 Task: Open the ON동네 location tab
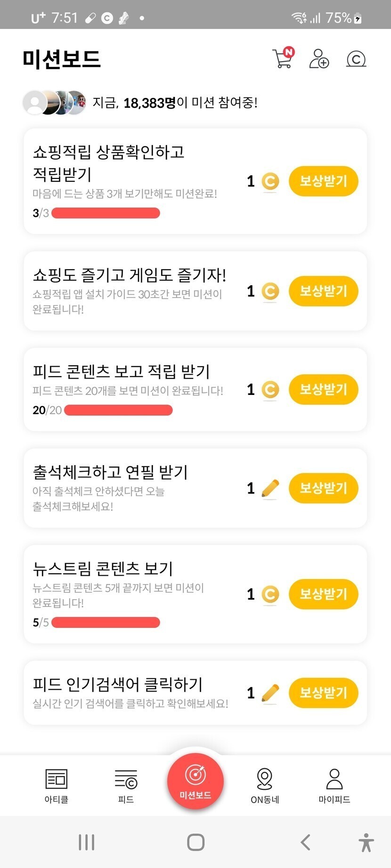coord(265,786)
